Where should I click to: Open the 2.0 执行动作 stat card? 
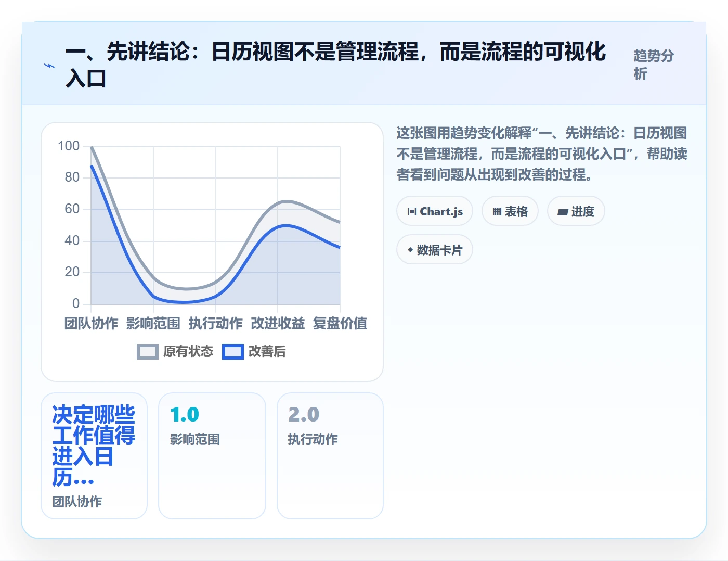[x=330, y=456]
